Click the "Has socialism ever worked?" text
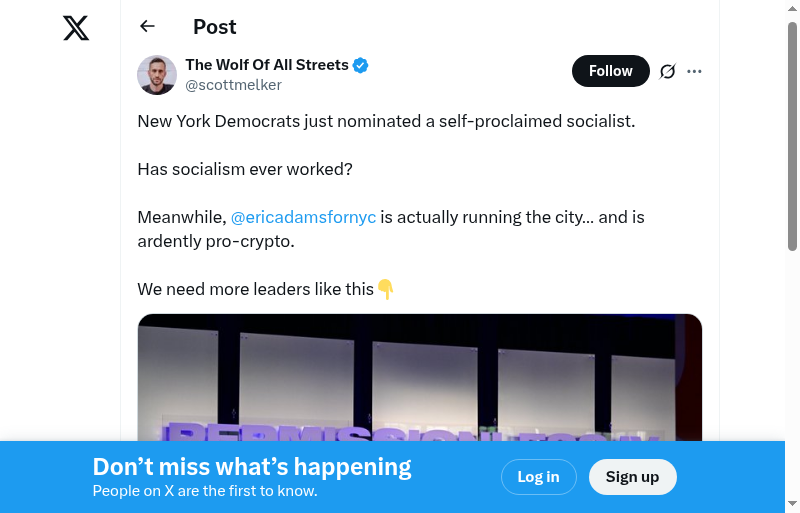Screen dimensions: 800x513 click(x=245, y=169)
